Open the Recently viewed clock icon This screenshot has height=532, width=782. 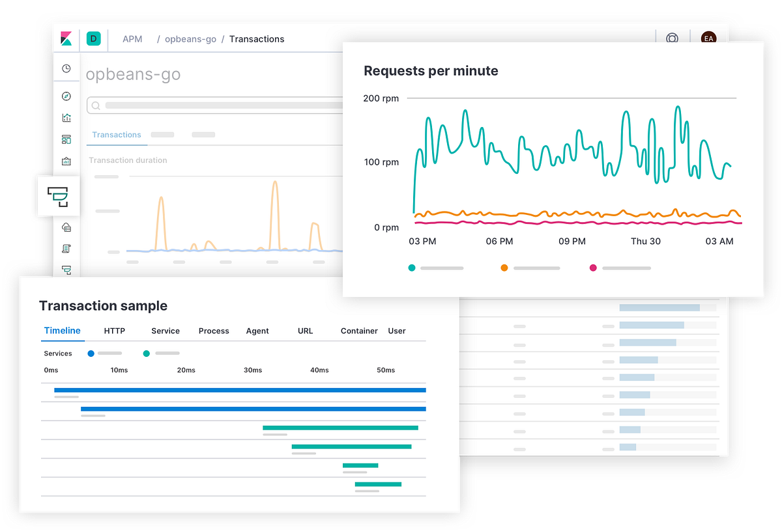[66, 68]
